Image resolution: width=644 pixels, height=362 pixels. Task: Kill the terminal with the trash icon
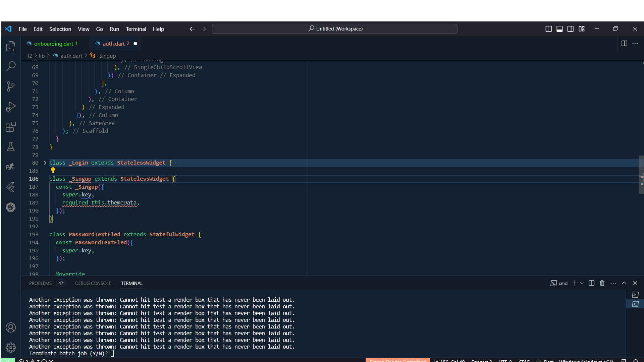[602, 283]
